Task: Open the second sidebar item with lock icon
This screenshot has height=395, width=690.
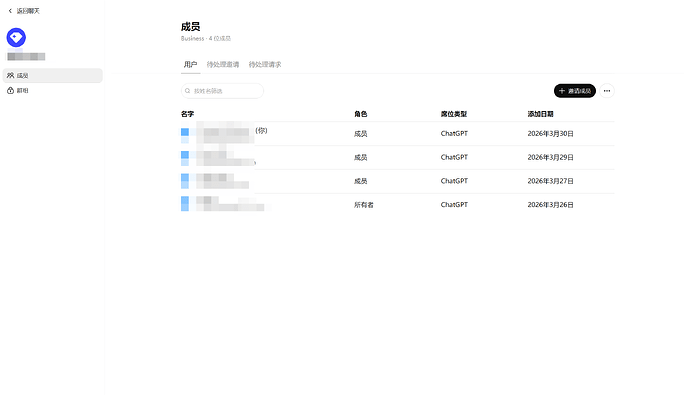Action: point(52,91)
